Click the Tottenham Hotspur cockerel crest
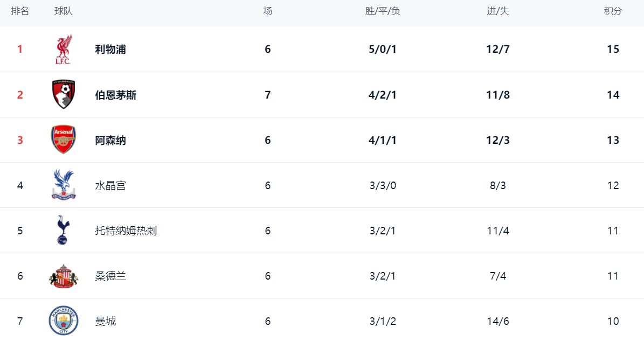 pos(63,231)
